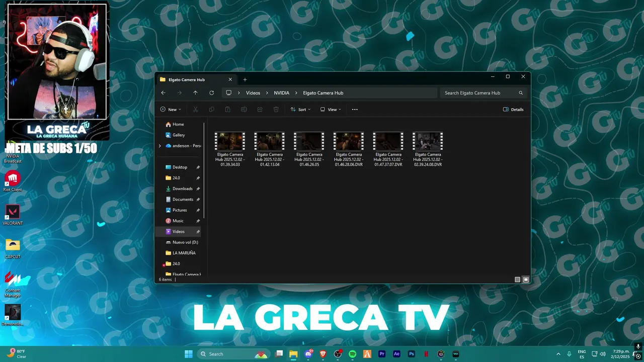Image resolution: width=644 pixels, height=362 pixels.
Task: Click the search magnifier icon in Explorer
Action: [521, 93]
